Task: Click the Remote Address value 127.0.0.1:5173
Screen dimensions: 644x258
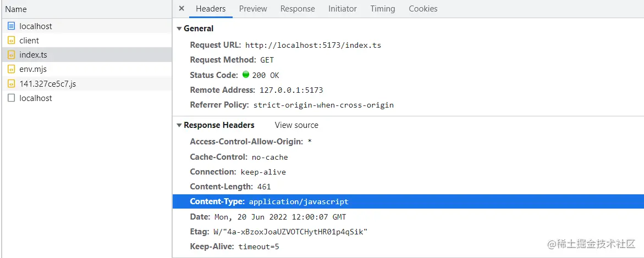Action: (x=291, y=90)
